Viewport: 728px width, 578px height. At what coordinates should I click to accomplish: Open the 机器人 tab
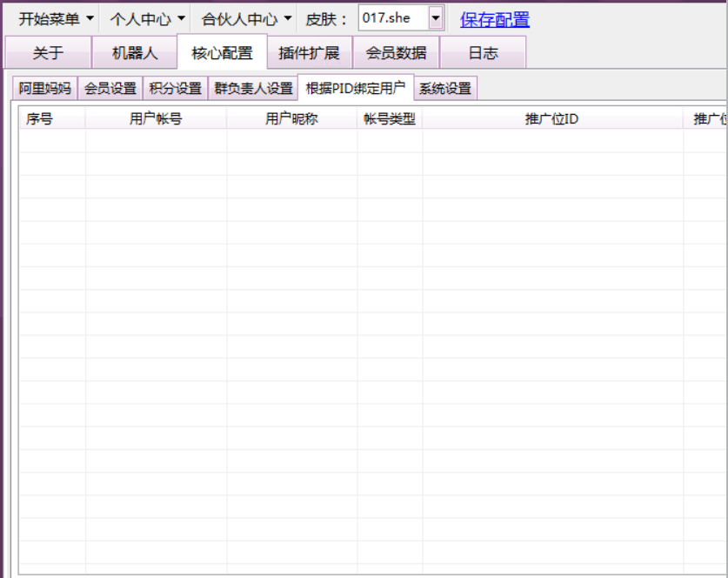coord(135,53)
